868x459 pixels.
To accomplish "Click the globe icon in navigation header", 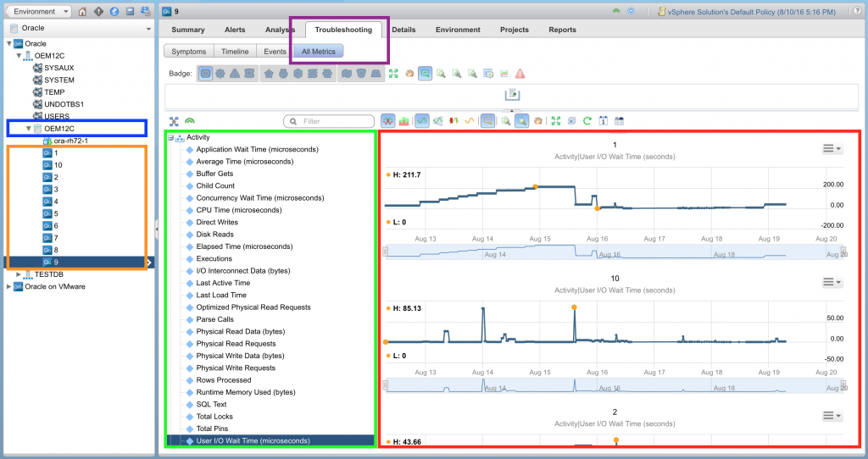I will (114, 11).
